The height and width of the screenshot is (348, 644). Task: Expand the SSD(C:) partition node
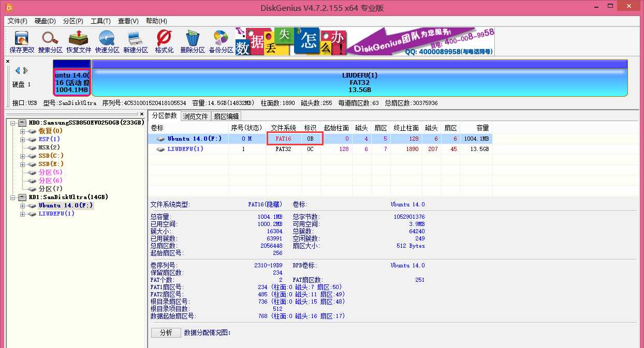[23, 156]
